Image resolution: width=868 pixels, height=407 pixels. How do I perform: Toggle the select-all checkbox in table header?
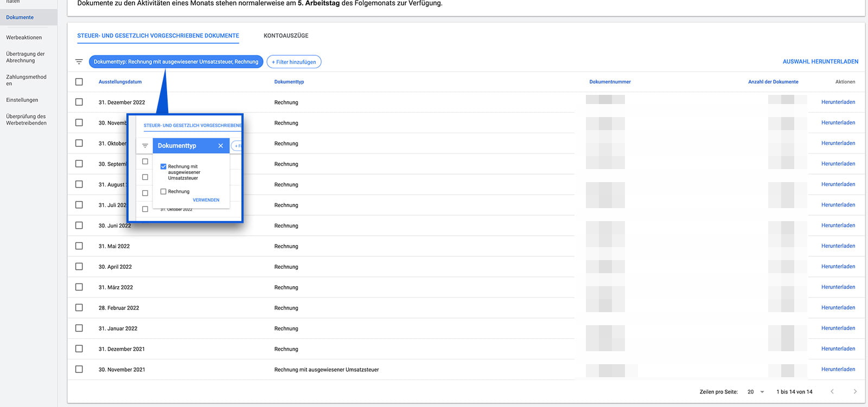pos(79,82)
